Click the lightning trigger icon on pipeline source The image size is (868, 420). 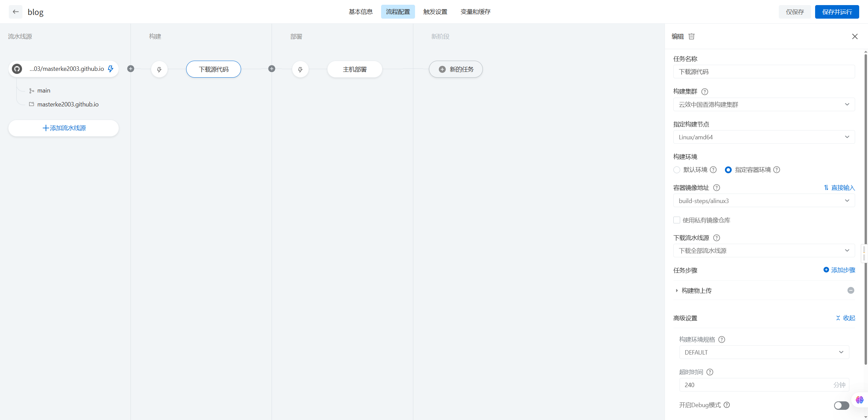coord(111,69)
